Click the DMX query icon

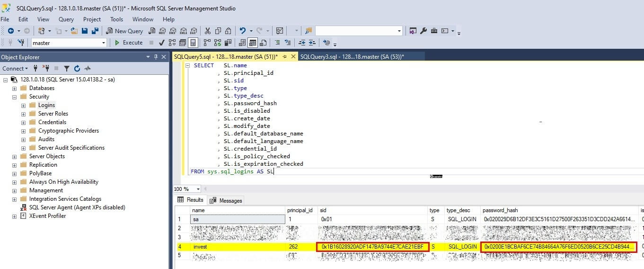[173, 31]
